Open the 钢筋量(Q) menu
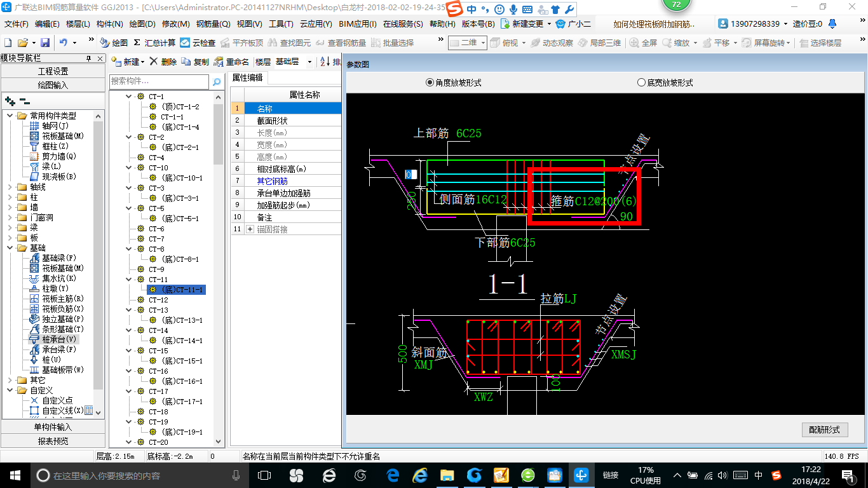 coord(214,24)
